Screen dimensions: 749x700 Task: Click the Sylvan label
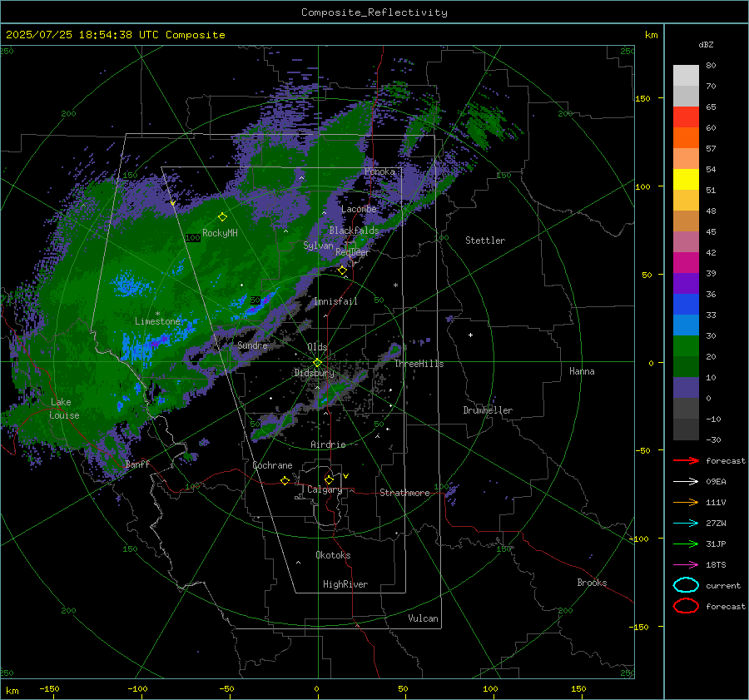click(318, 246)
